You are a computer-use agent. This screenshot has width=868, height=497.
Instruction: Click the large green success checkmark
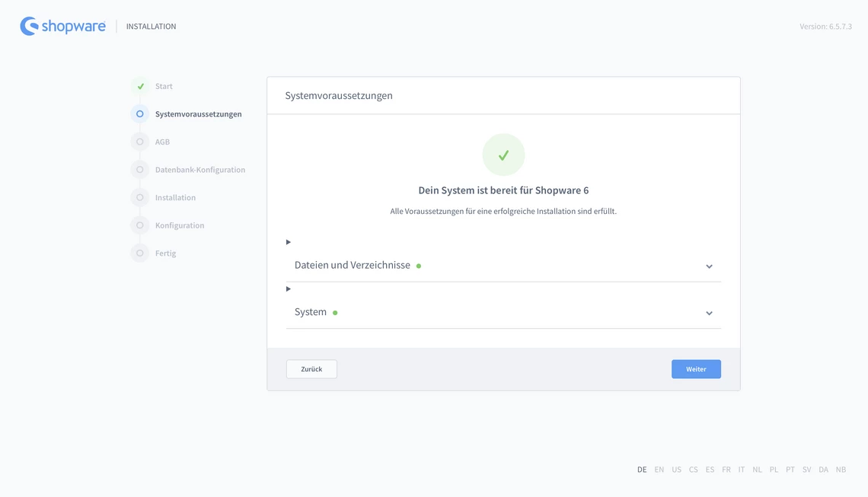click(503, 155)
